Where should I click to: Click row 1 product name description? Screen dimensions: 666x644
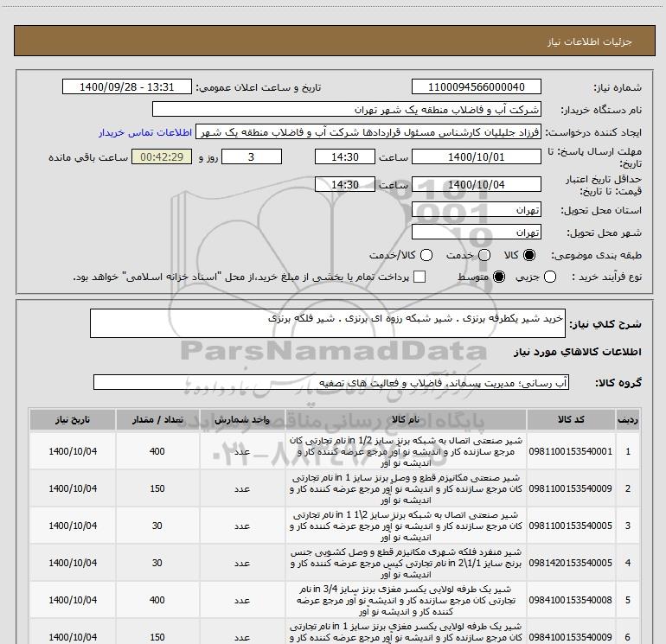click(406, 451)
